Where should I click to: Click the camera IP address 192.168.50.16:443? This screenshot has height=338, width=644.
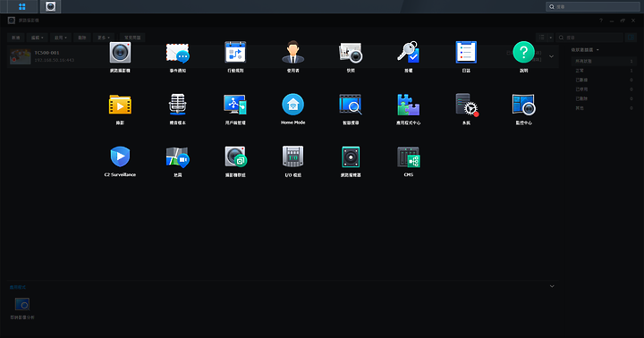(55, 60)
